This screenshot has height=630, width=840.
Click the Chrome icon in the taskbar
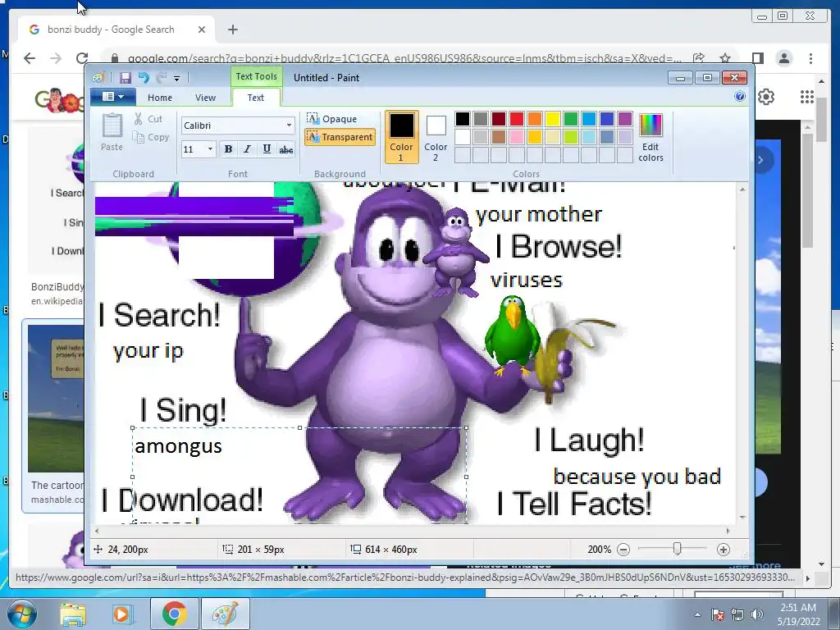click(x=174, y=614)
